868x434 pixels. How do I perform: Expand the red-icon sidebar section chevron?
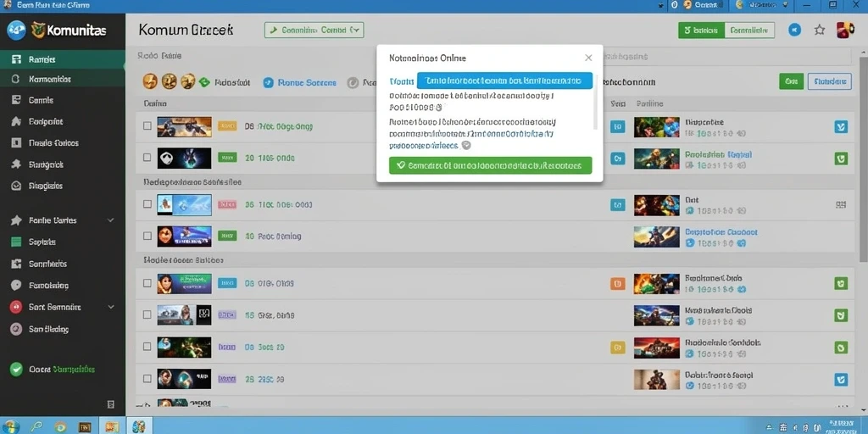pyautogui.click(x=111, y=307)
